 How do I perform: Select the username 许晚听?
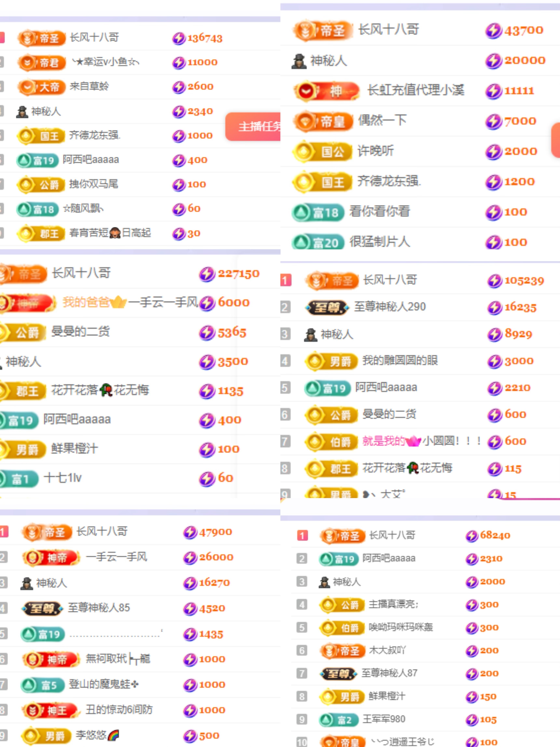(x=376, y=151)
